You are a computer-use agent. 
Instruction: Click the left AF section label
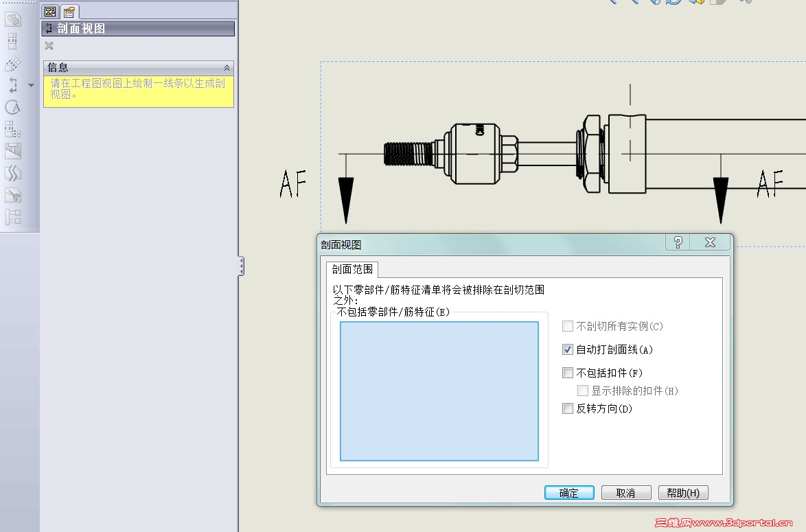pyautogui.click(x=293, y=184)
